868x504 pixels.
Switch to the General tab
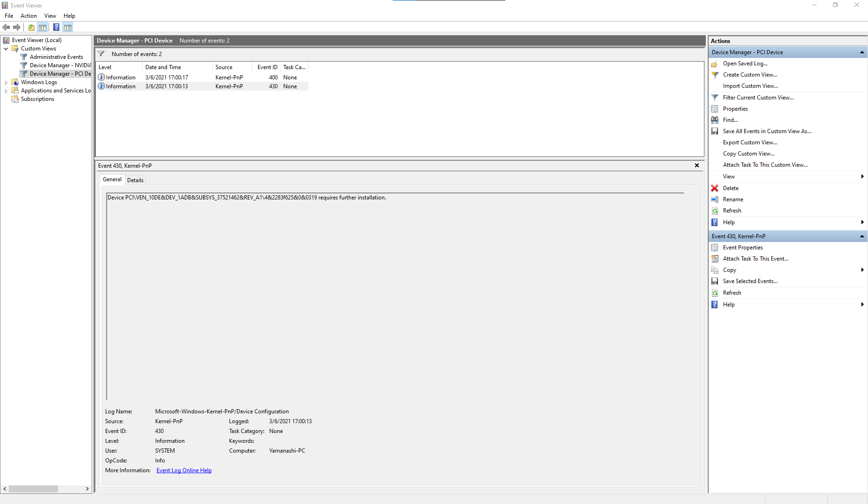(112, 179)
